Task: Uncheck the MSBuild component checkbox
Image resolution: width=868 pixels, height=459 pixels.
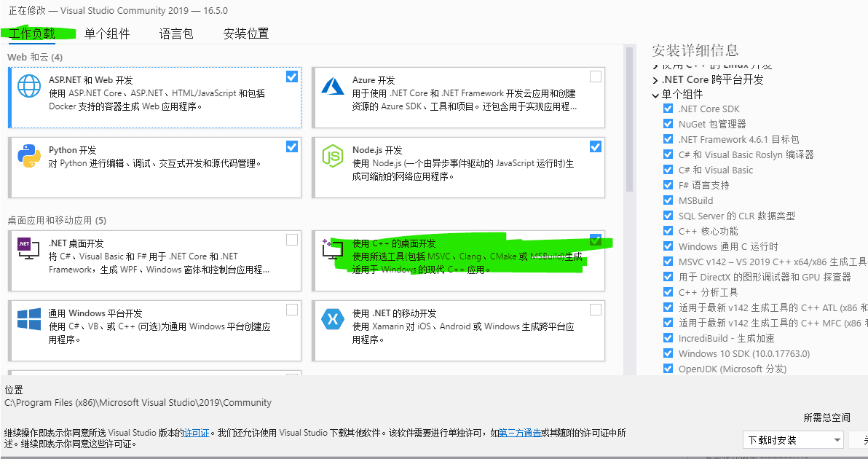Action: coord(668,200)
